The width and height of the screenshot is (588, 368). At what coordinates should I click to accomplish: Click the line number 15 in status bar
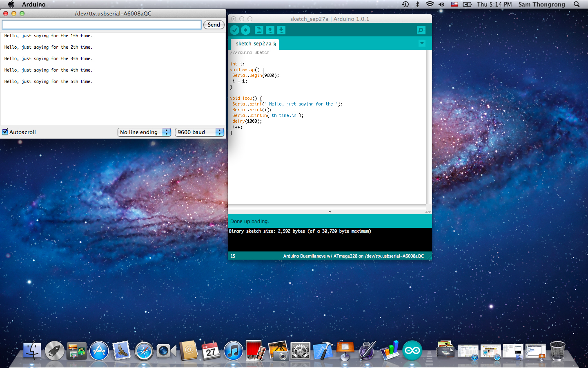tap(233, 256)
